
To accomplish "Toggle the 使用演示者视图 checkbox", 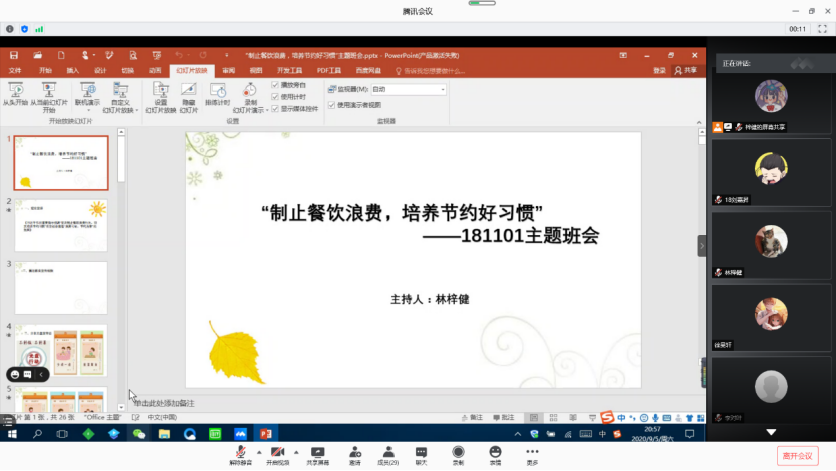I will pyautogui.click(x=332, y=105).
